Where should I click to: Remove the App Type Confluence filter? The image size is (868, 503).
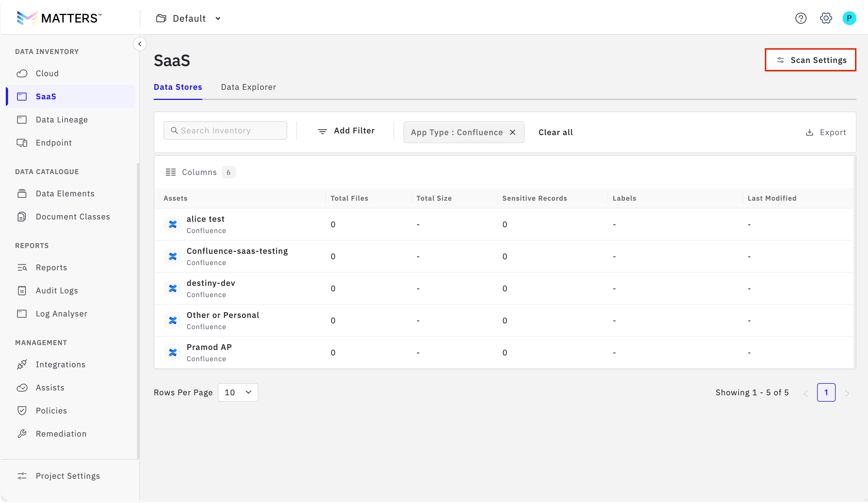[513, 132]
